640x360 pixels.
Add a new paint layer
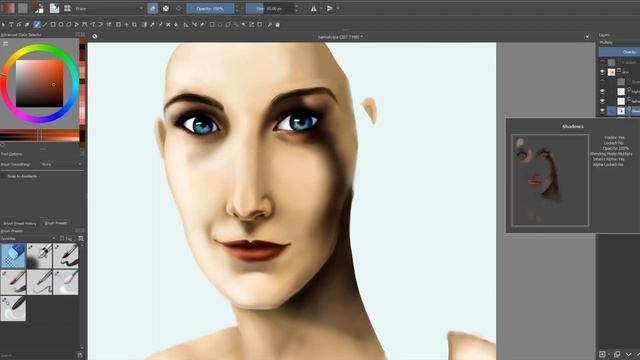[x=602, y=354]
